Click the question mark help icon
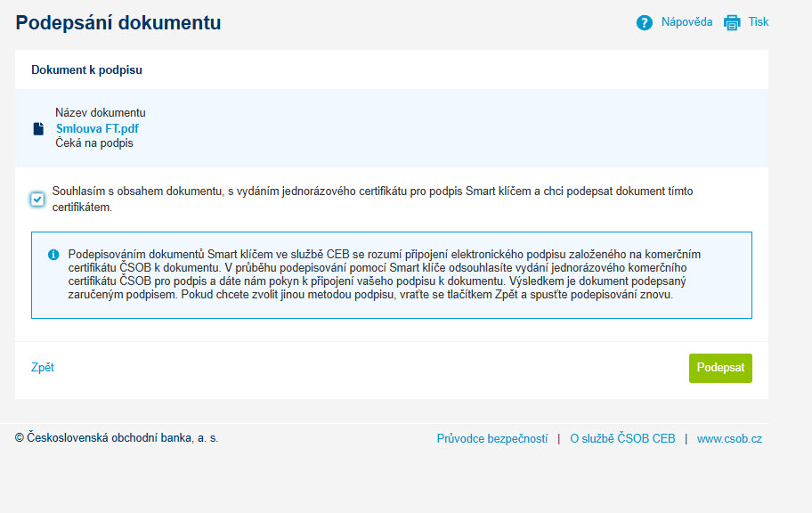 pyautogui.click(x=645, y=23)
